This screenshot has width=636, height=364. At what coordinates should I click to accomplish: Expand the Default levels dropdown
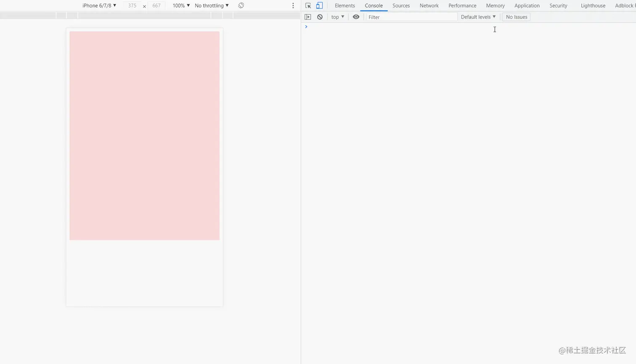[478, 17]
